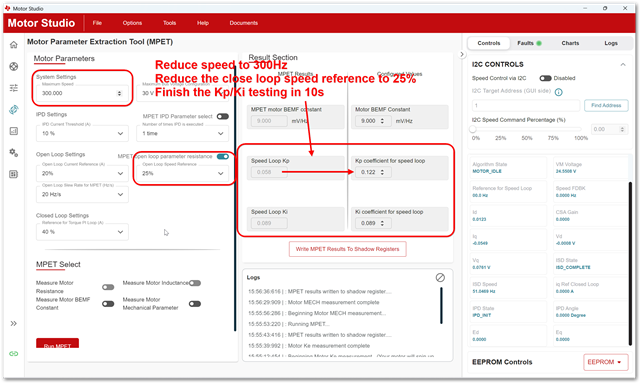Open the Tools menu
Image resolution: width=640 pixels, height=383 pixels.
169,23
